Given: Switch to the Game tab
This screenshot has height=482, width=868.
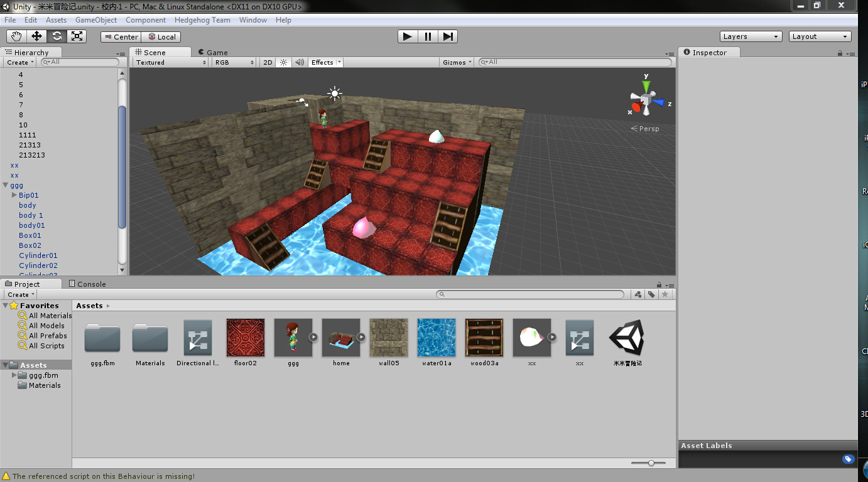Looking at the screenshot, I should 213,52.
